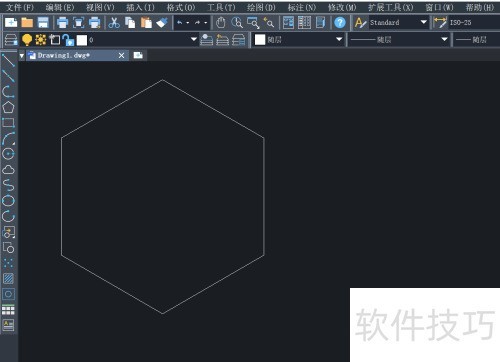Expand the Standard text style dropdown
Screen dimensions: 500x362
(x=424, y=22)
